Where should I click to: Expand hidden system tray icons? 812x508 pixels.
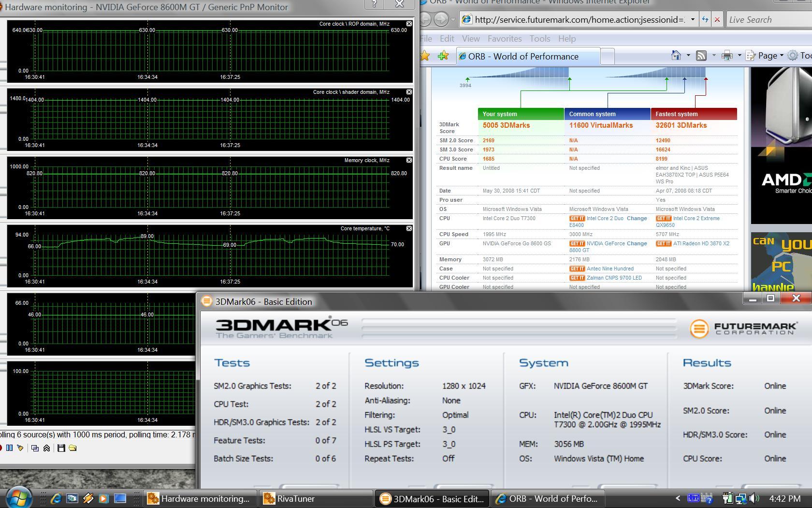click(678, 498)
